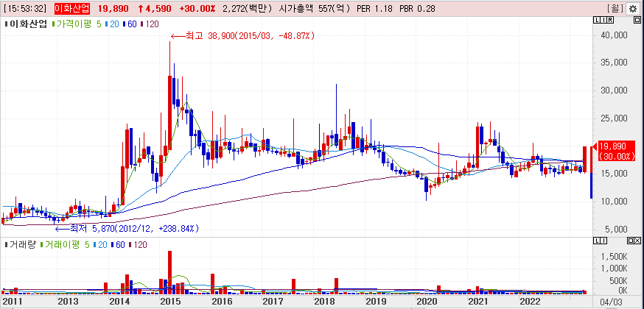The image size is (644, 309).
Task: Toggle the 60-period volume average legend
Action: pos(119,245)
